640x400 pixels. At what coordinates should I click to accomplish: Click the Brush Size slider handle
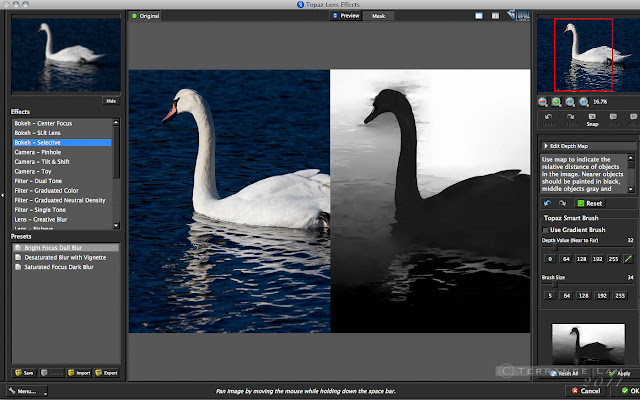[x=555, y=284]
